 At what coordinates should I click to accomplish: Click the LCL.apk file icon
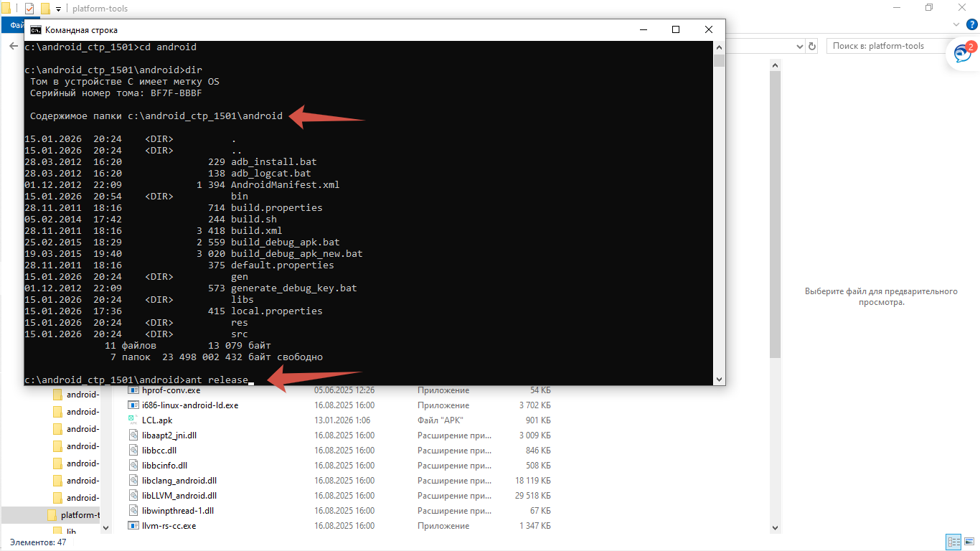point(133,420)
